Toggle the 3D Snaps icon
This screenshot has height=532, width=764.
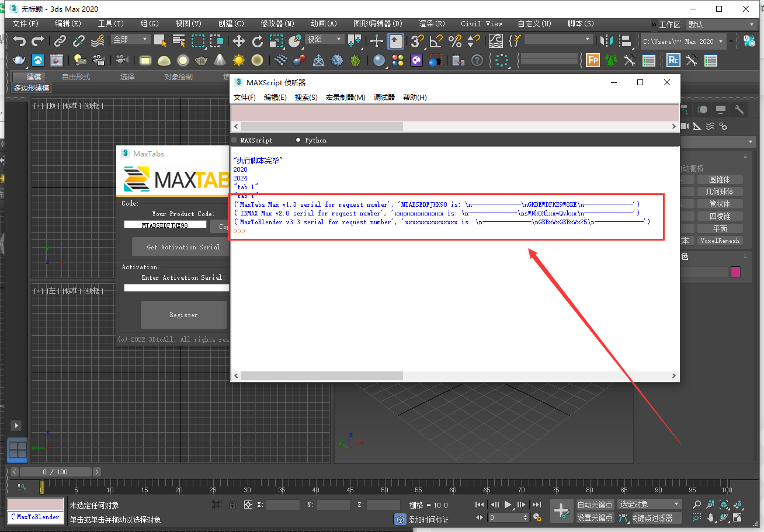pos(417,41)
